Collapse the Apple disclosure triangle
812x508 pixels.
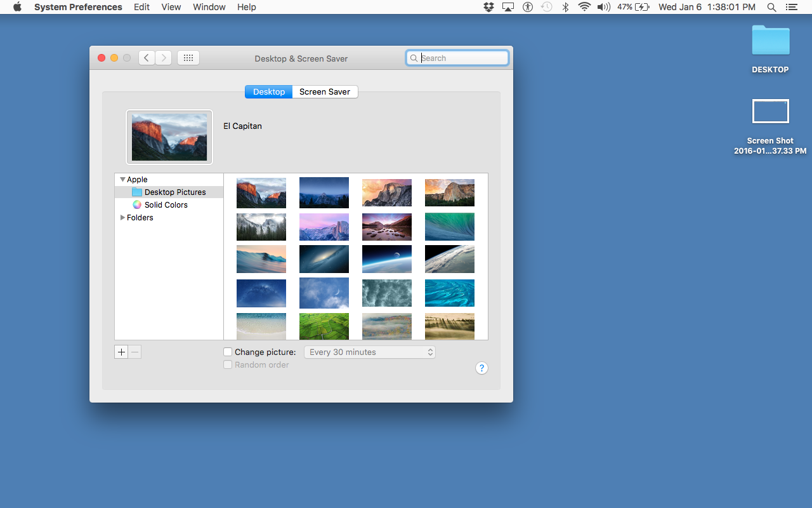coord(122,180)
